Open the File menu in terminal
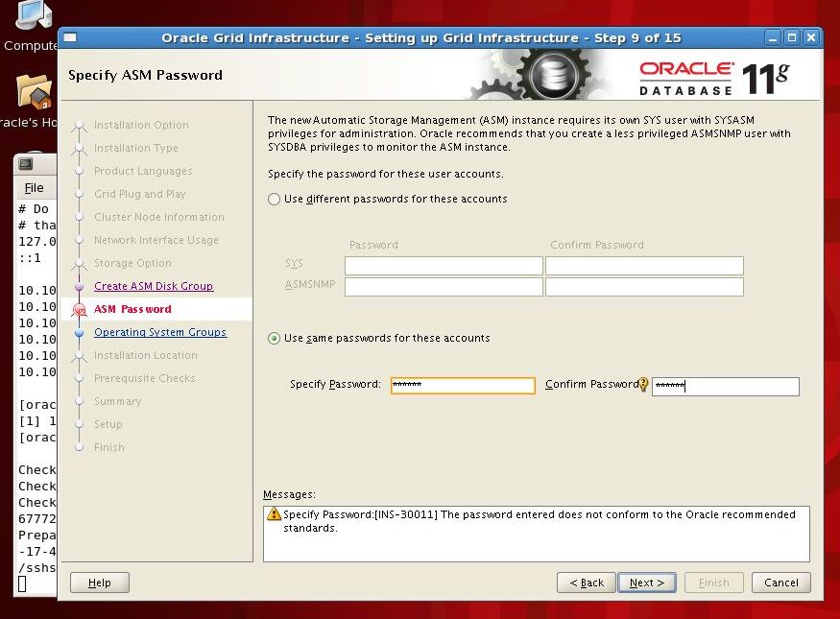840x619 pixels. (34, 188)
